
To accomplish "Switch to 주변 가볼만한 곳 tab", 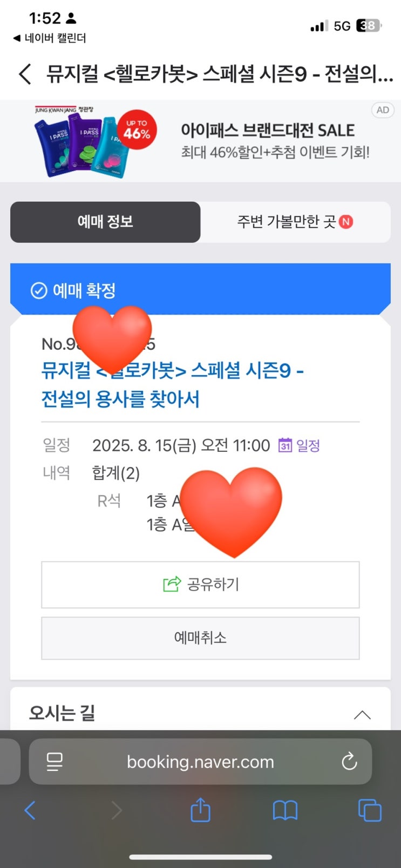I will pyautogui.click(x=295, y=222).
